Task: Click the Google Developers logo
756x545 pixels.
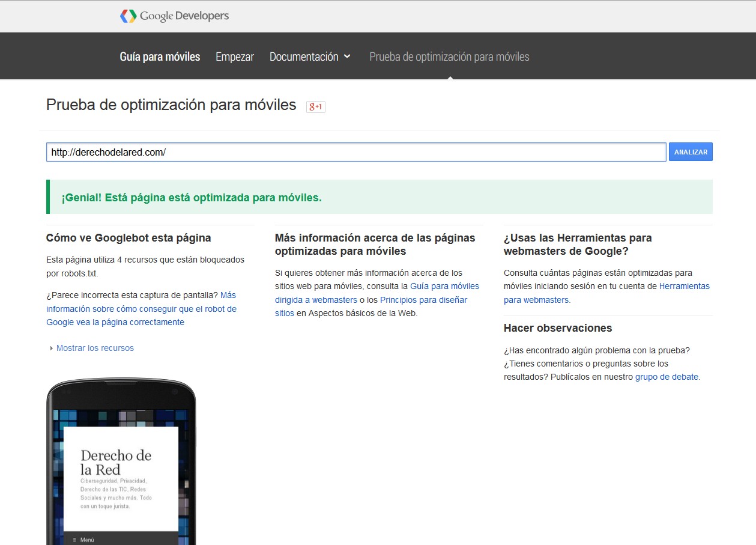Action: (174, 16)
